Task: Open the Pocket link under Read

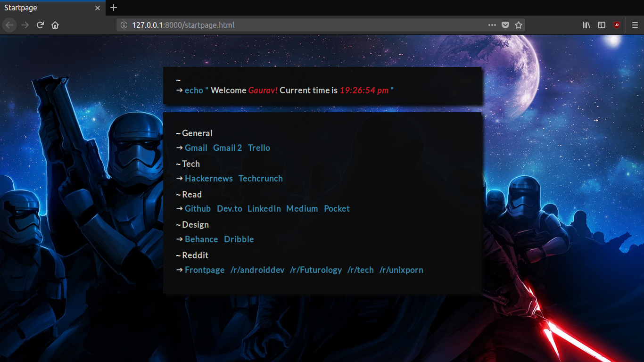Action: pos(337,209)
